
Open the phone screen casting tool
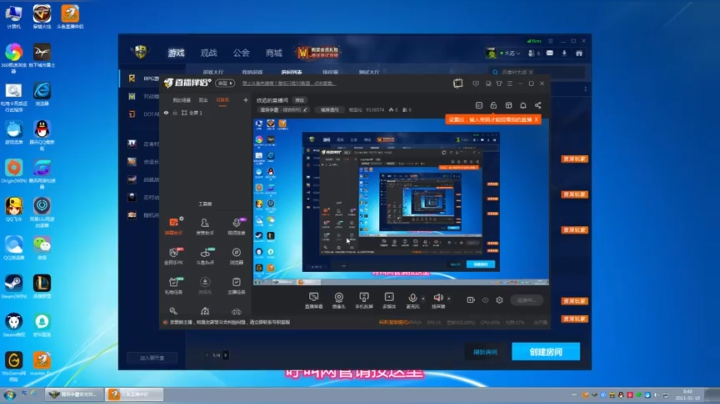click(364, 300)
